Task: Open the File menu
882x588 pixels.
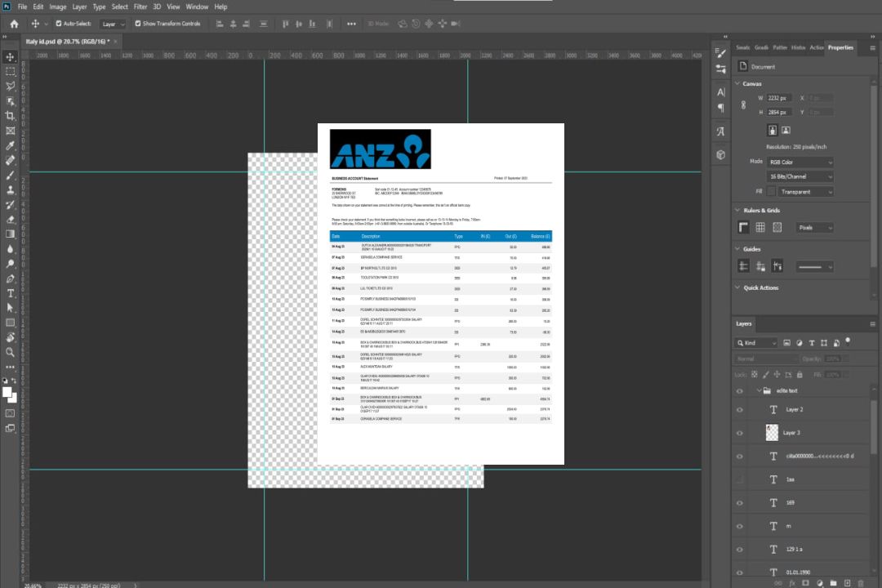Action: [x=22, y=7]
